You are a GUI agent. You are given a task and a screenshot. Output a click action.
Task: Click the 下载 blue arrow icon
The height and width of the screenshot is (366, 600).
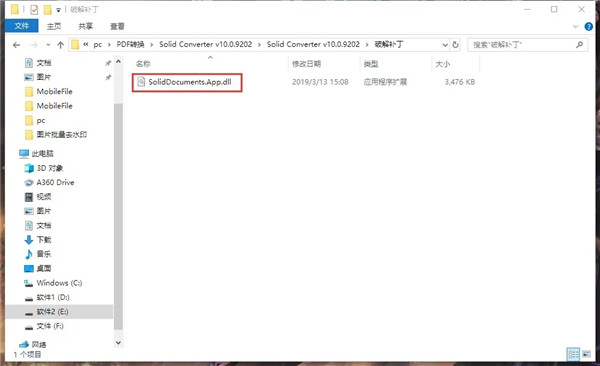coord(29,240)
